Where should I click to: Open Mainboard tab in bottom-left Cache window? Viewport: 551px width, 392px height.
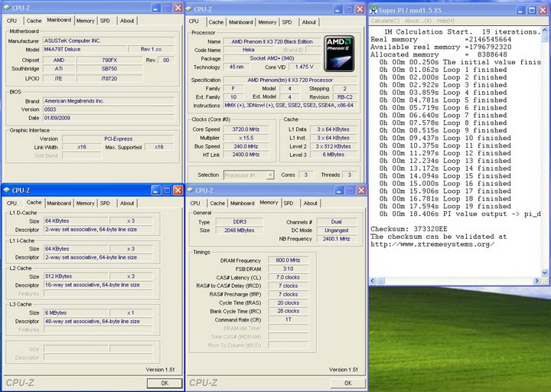(59, 203)
